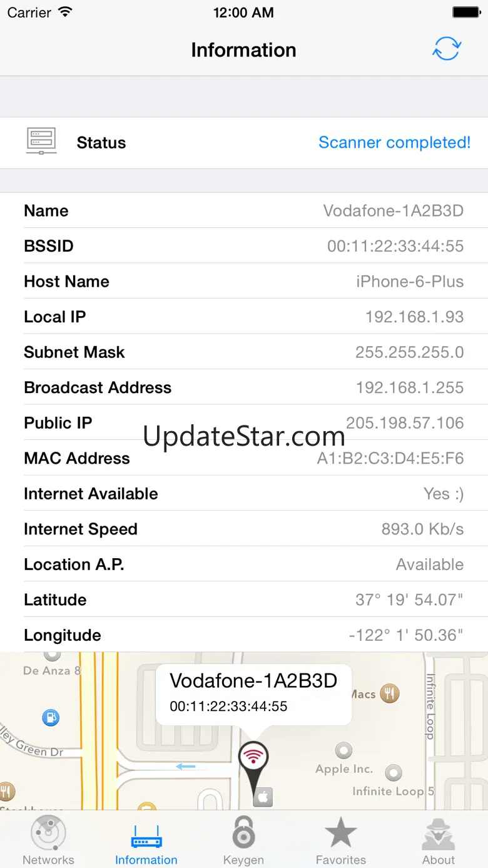Select the Public IP row
This screenshot has width=488, height=868.
click(x=244, y=422)
